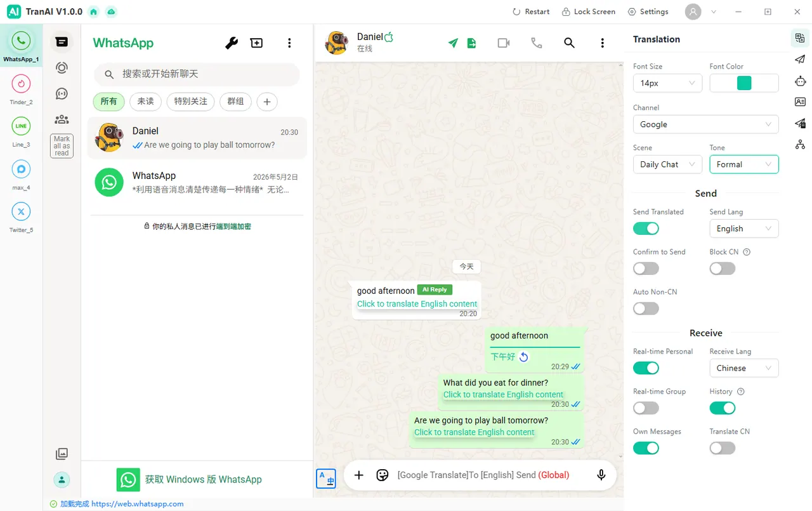The height and width of the screenshot is (511, 812).
Task: Select the 群组 filter tab
Action: click(x=235, y=102)
